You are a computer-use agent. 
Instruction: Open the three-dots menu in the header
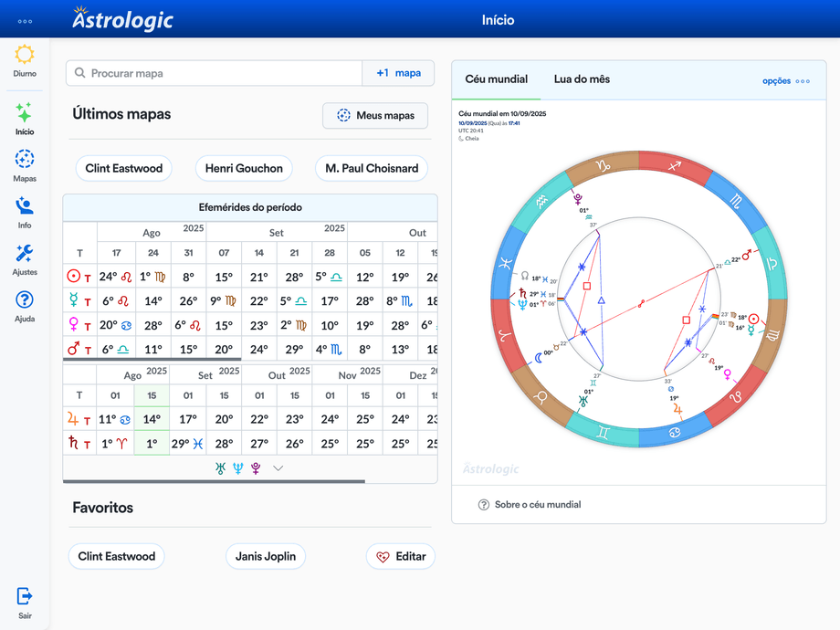coord(25,21)
